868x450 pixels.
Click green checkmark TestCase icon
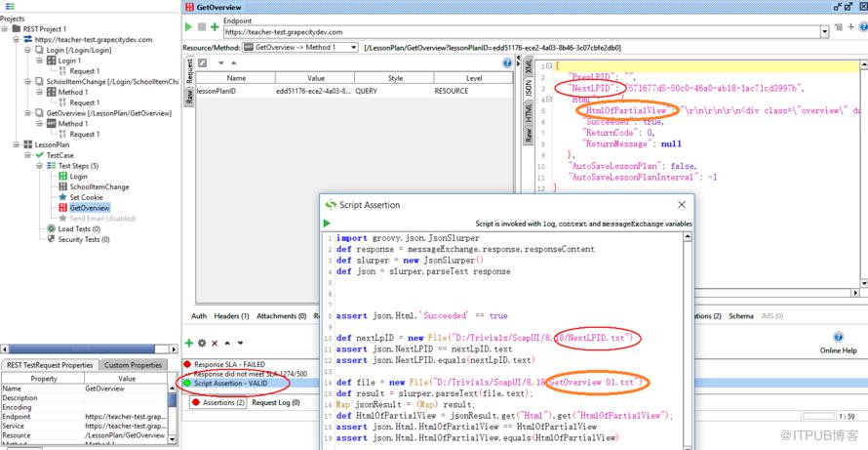[x=39, y=155]
